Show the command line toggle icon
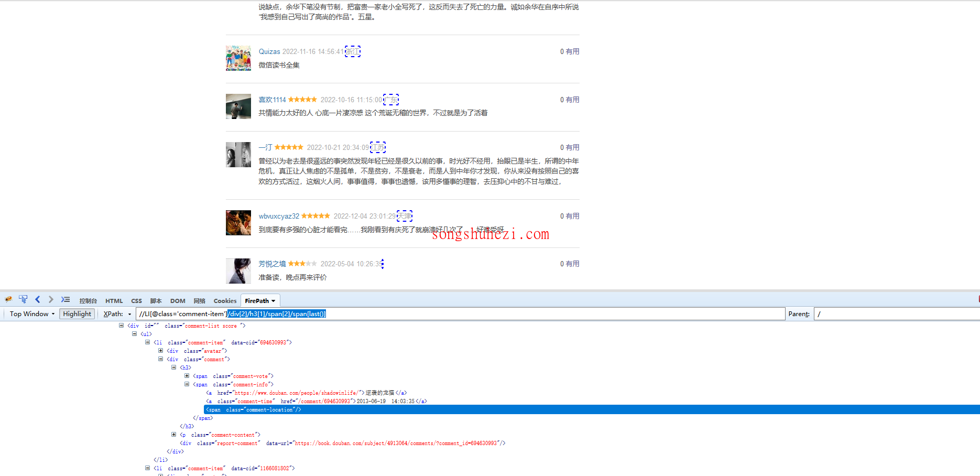Viewport: 980px width, 476px height. click(x=66, y=299)
